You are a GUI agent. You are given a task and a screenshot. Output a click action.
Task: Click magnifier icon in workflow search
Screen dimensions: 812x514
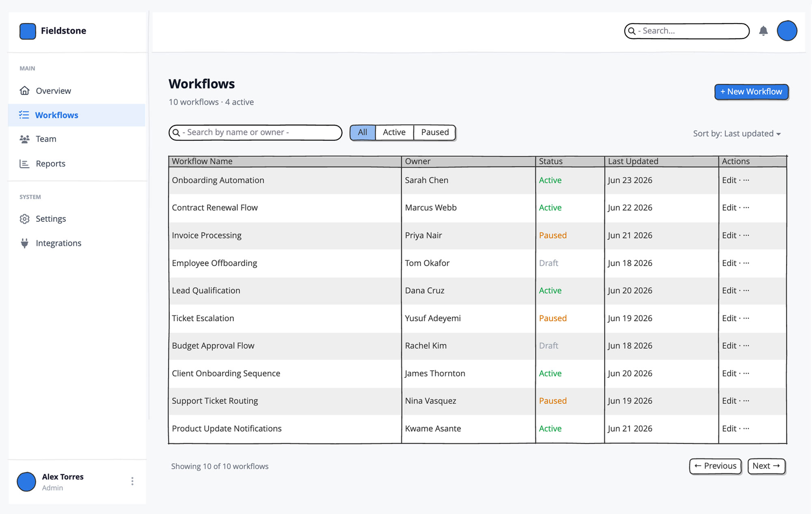coord(176,132)
